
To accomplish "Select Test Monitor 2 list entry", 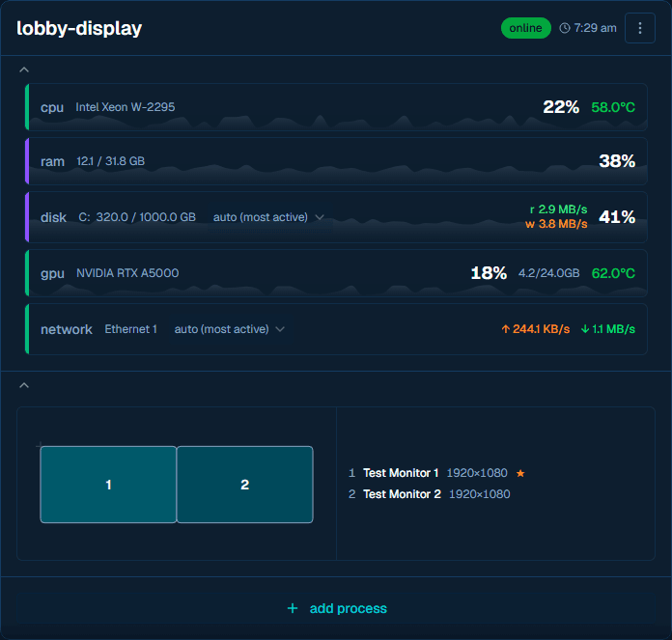I will tap(429, 494).
